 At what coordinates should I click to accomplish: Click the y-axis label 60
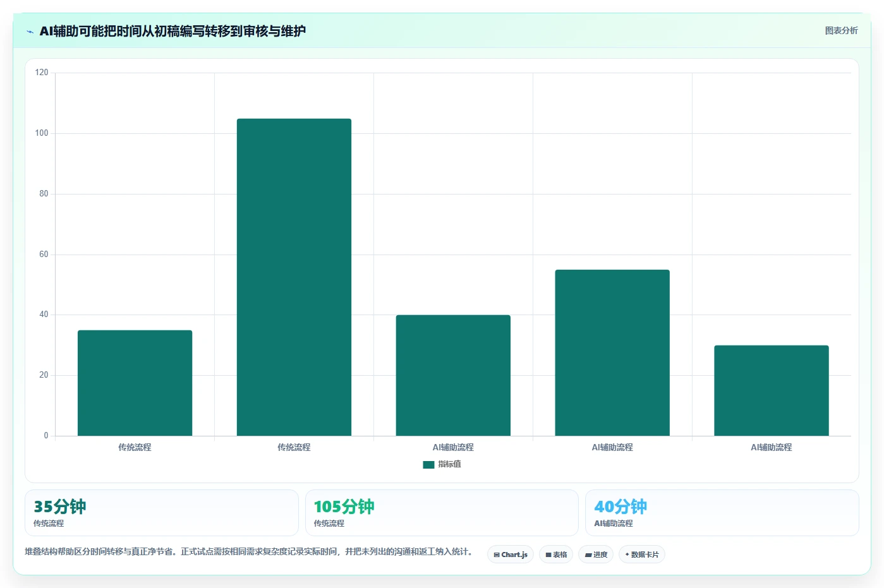click(44, 255)
